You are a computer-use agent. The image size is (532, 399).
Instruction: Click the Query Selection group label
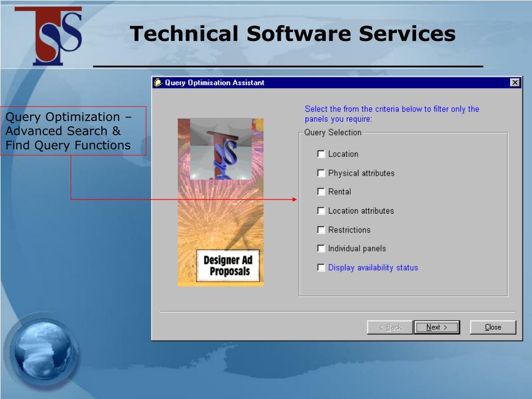click(333, 132)
